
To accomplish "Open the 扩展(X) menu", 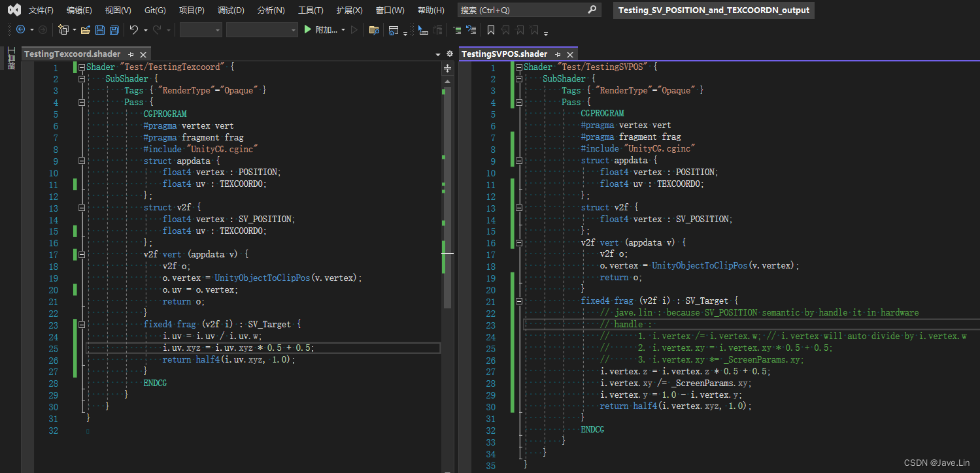I will tap(349, 10).
